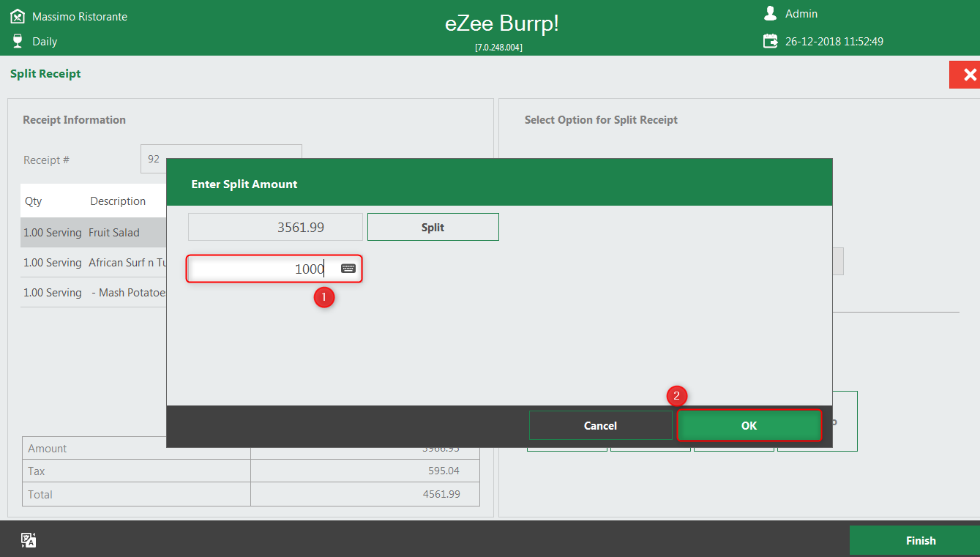Click the split amount input showing 1000
Viewport: 980px width, 557px height.
274,269
